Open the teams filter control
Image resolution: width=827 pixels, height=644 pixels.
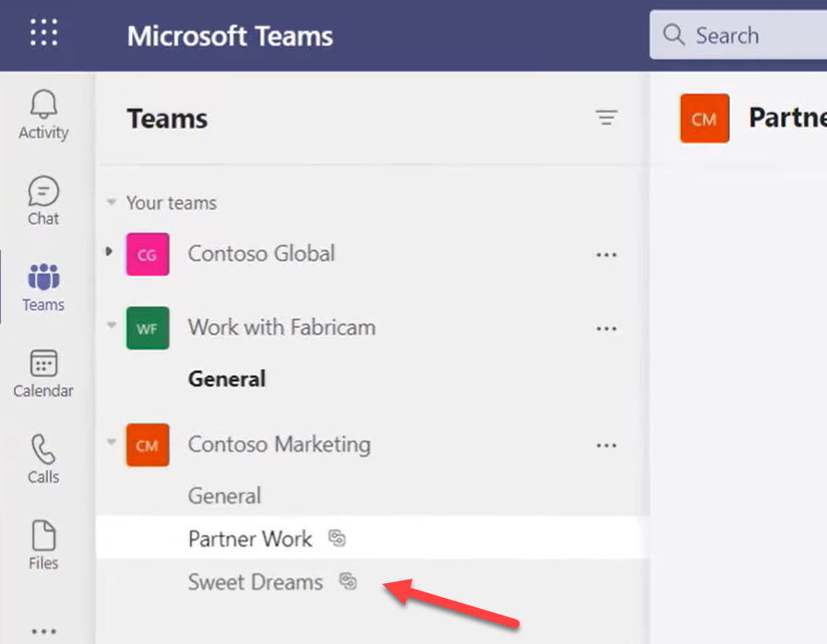606,118
